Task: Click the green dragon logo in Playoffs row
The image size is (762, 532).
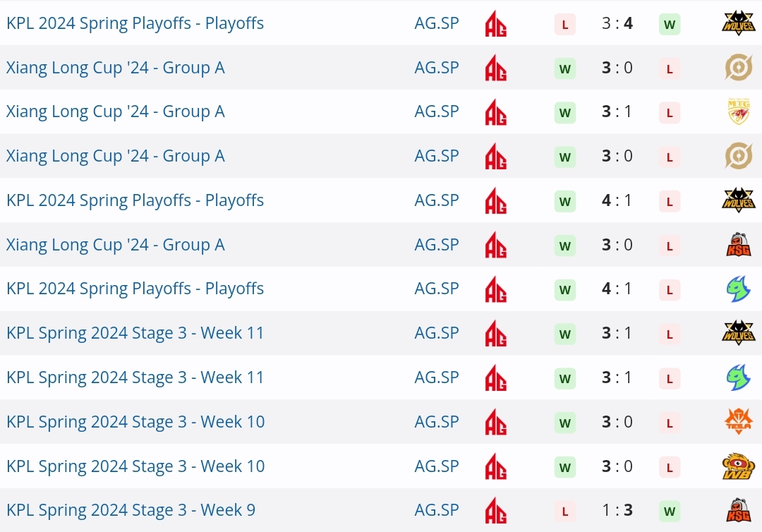Action: 739,289
